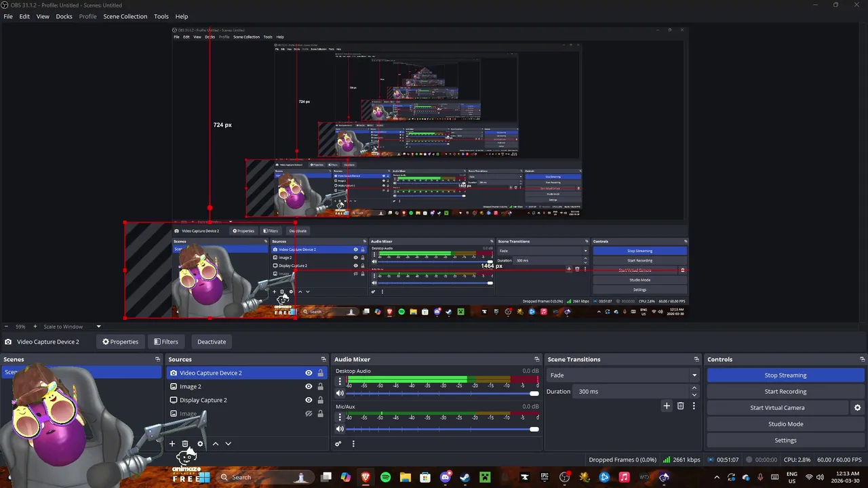Open Steam from the taskbar

(x=465, y=477)
